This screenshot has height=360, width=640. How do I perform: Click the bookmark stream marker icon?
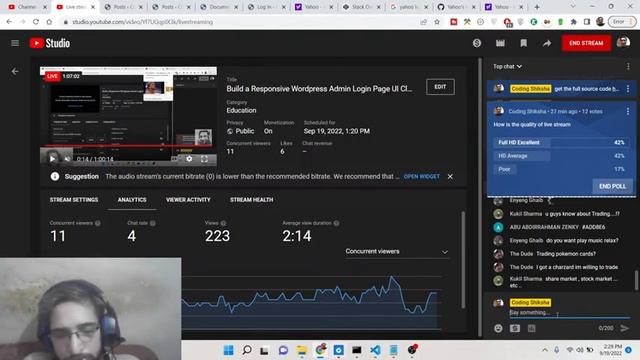tap(523, 43)
